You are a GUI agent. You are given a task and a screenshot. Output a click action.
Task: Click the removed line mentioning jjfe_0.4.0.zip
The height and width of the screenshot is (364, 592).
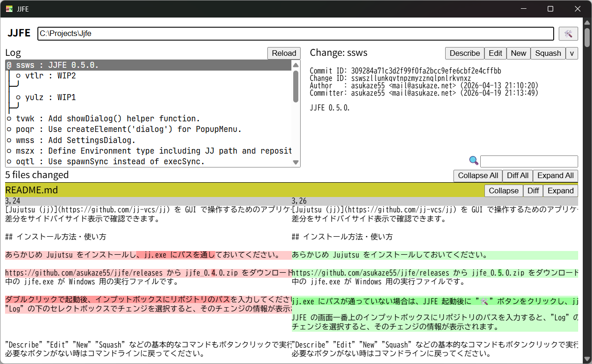pyautogui.click(x=148, y=273)
